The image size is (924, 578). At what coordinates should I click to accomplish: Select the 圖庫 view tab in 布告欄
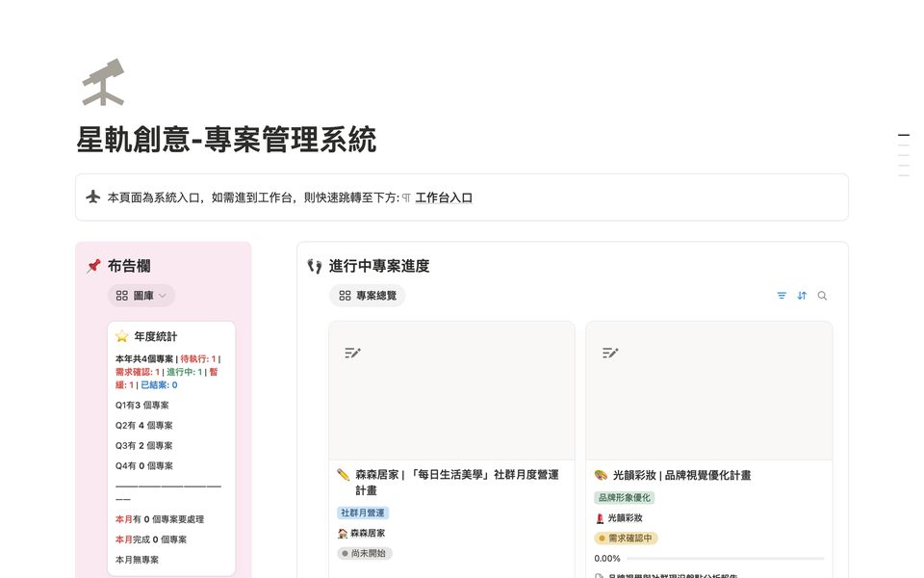[x=141, y=296]
